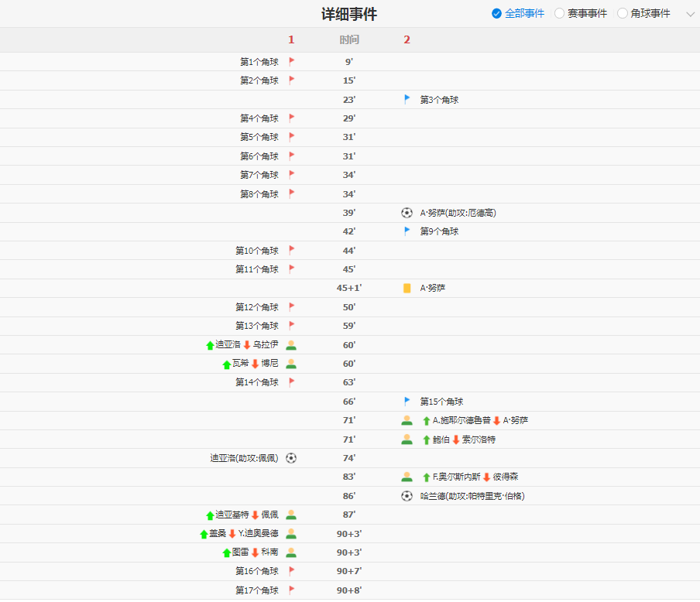Click the yellow card icon at 45+1'
This screenshot has height=602, width=700.
coord(407,288)
